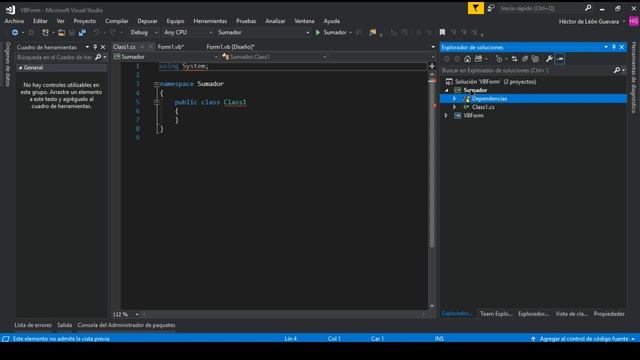Collapse the General toolbox group
The height and width of the screenshot is (360, 640).
click(20, 68)
